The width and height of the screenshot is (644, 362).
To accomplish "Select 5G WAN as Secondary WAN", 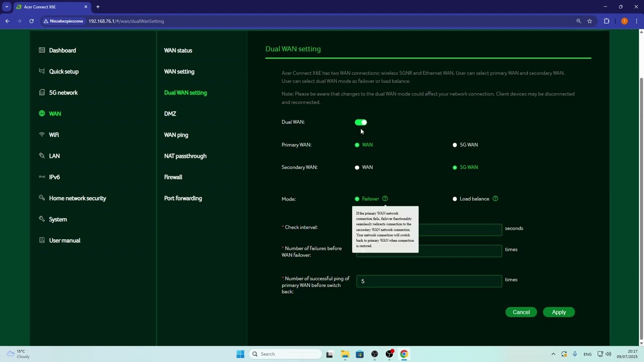I will (x=455, y=167).
